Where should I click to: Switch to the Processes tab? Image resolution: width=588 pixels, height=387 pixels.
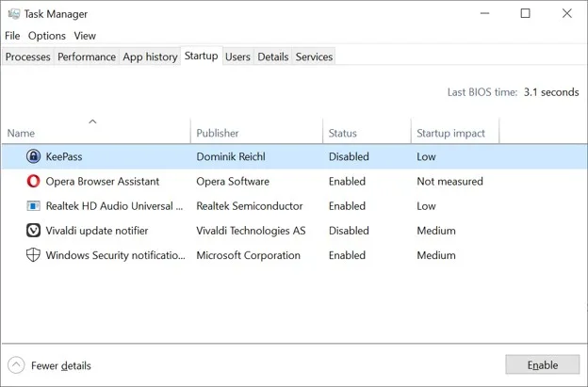[x=27, y=56]
